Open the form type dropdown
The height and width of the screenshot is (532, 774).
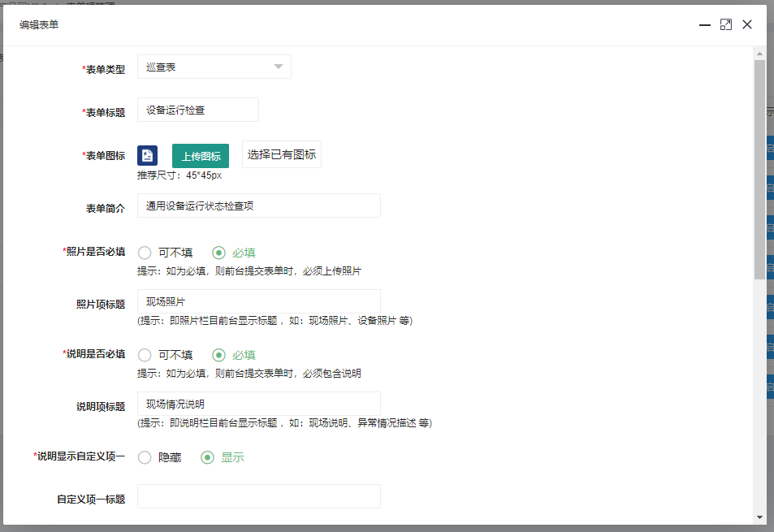click(214, 67)
